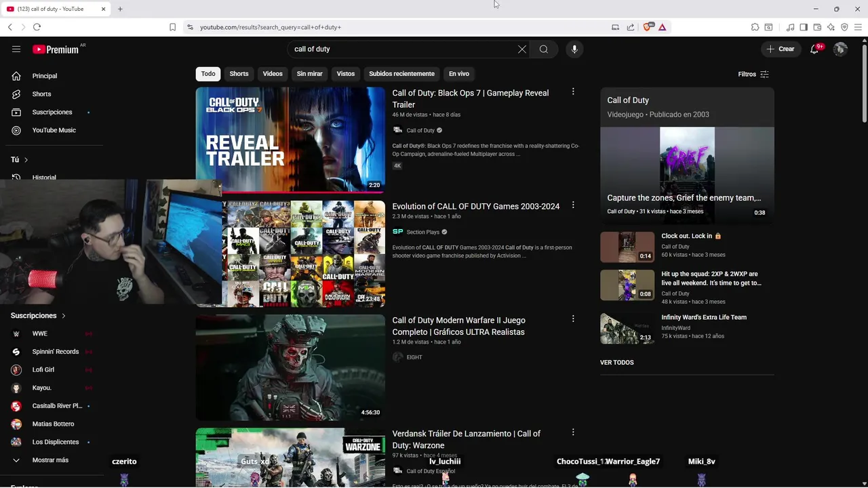Open options for Verdansk Tráiler De Lanzamiento
The height and width of the screenshot is (488, 868).
click(x=573, y=432)
